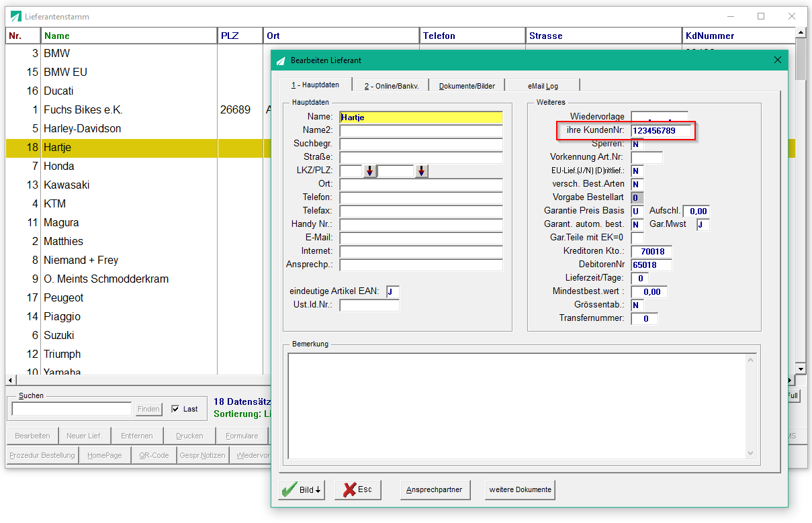Click the Entfernen button
Viewport: 812px width, 523px height.
pyautogui.click(x=137, y=436)
